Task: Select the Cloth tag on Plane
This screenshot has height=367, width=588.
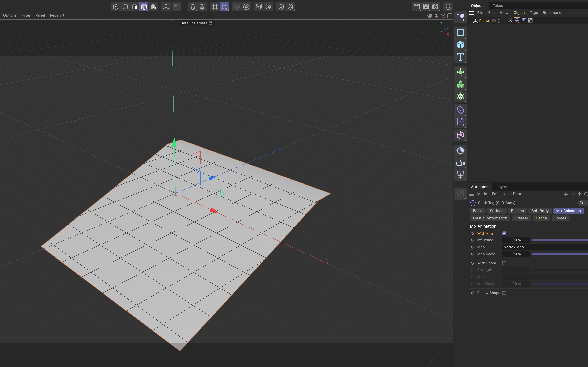Action: [x=517, y=21]
